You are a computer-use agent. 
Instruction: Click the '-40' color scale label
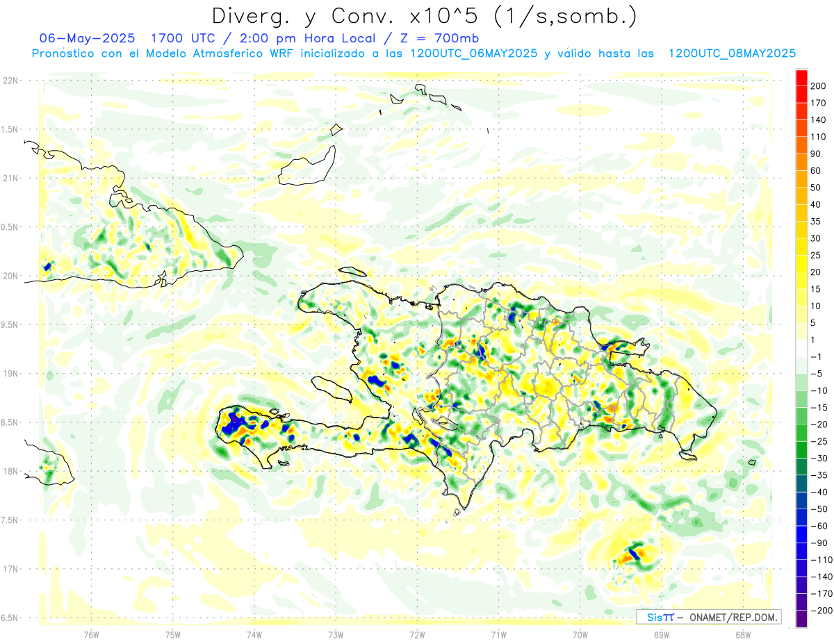click(819, 492)
